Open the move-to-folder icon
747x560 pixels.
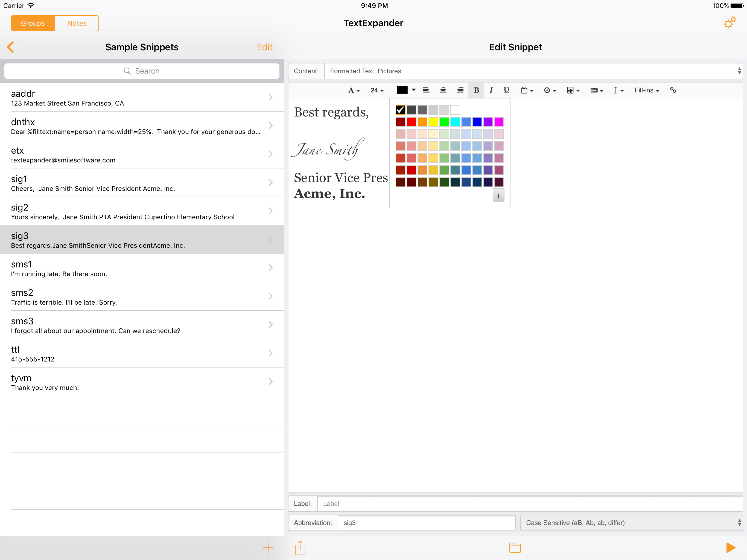pyautogui.click(x=515, y=547)
